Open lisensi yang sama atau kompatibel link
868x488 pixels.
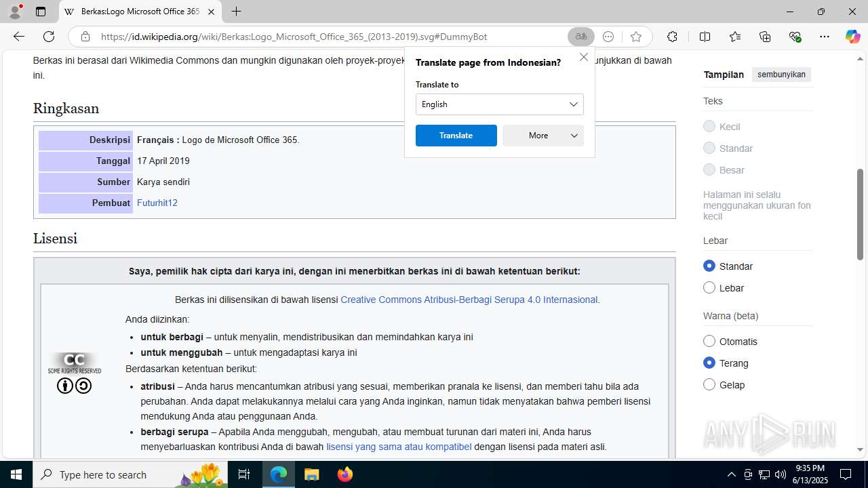399,447
